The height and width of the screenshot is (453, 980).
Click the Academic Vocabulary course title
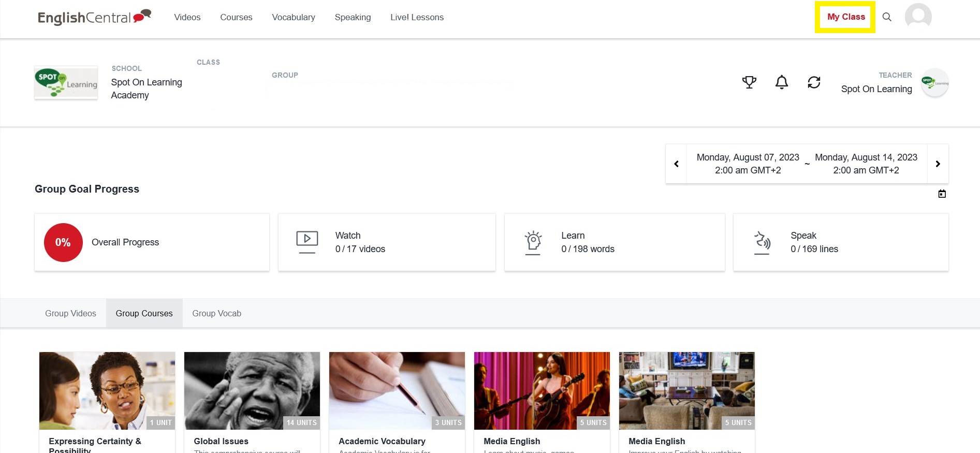[382, 441]
